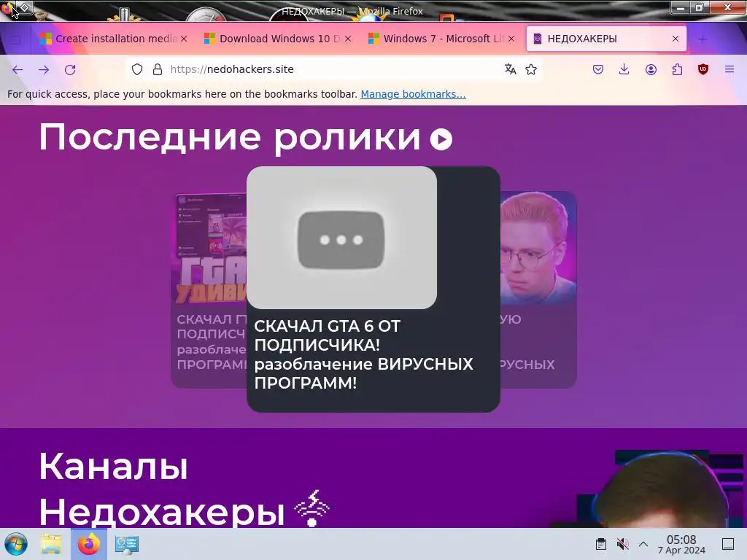Viewport: 747px width, 560px height.
Task: Save page to Pocket
Action: point(598,69)
